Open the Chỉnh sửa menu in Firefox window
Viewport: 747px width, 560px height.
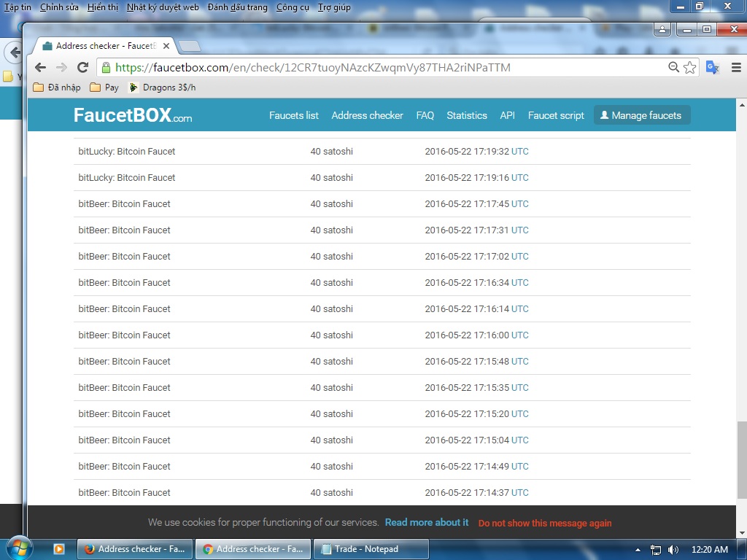point(59,7)
